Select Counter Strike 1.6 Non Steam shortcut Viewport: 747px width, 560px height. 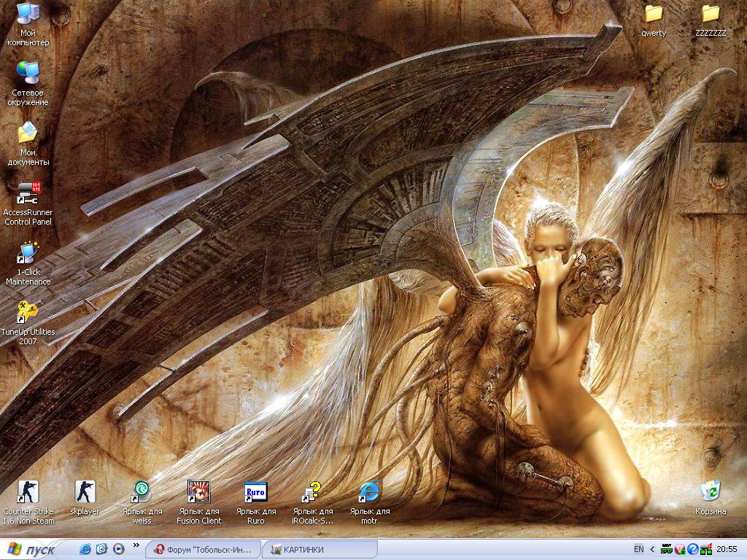[x=28, y=502]
